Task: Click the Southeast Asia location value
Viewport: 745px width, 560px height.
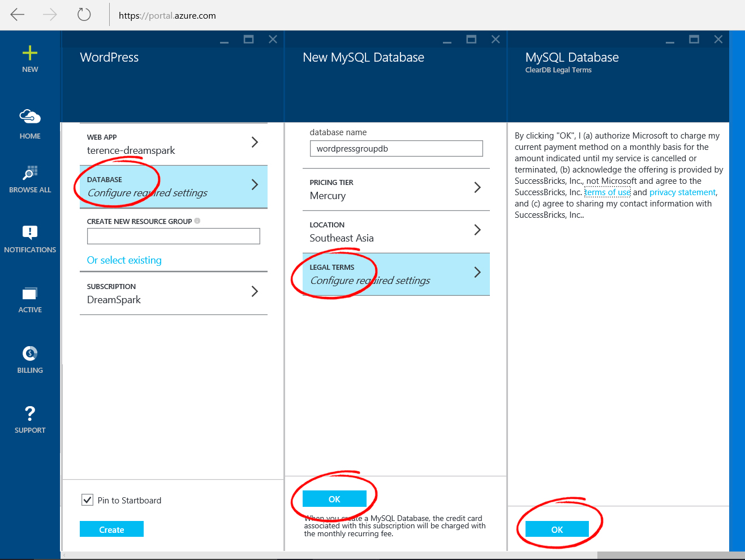Action: 342,238
